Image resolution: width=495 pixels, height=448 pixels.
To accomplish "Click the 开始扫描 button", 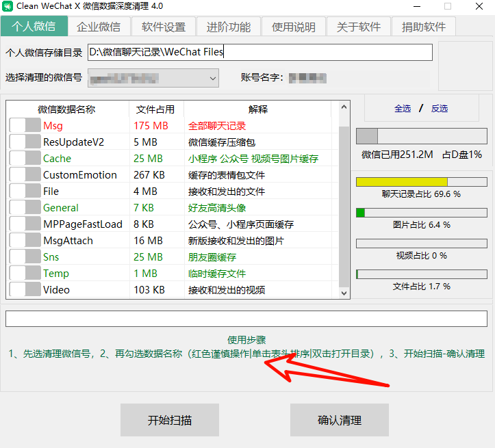I will 170,420.
